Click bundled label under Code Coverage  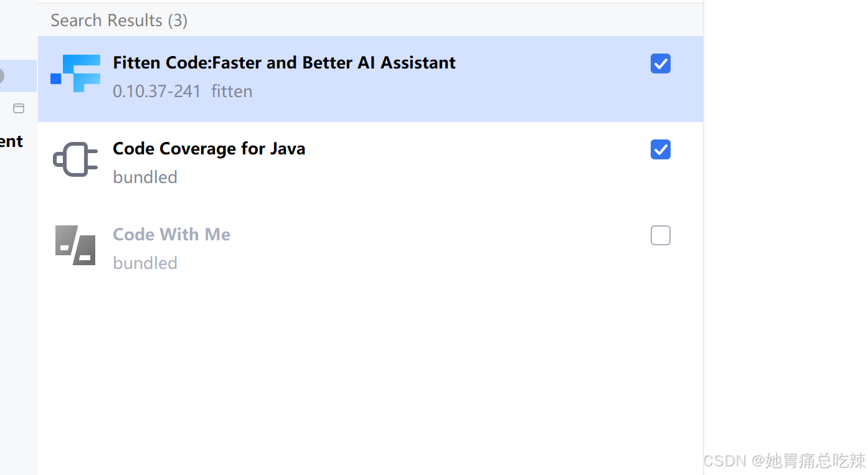[145, 177]
